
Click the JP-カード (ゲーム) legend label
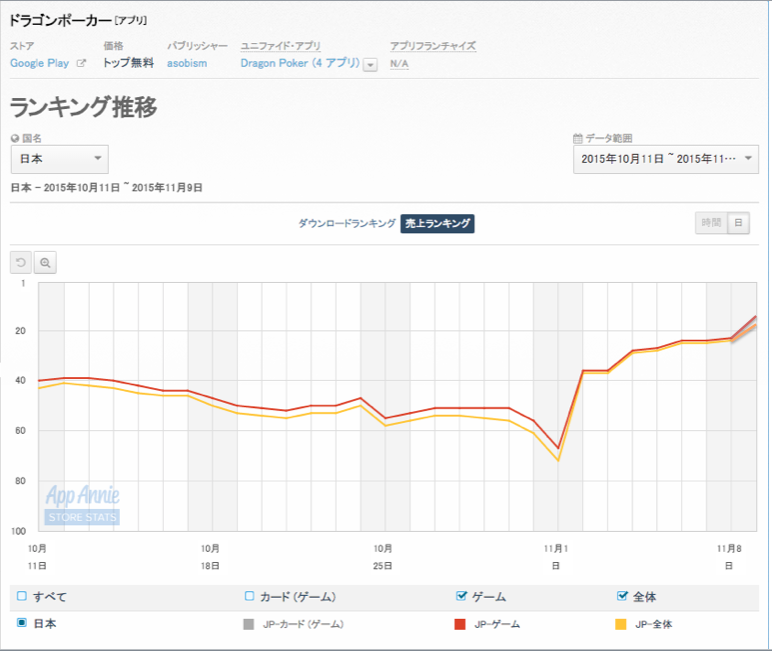point(303,624)
